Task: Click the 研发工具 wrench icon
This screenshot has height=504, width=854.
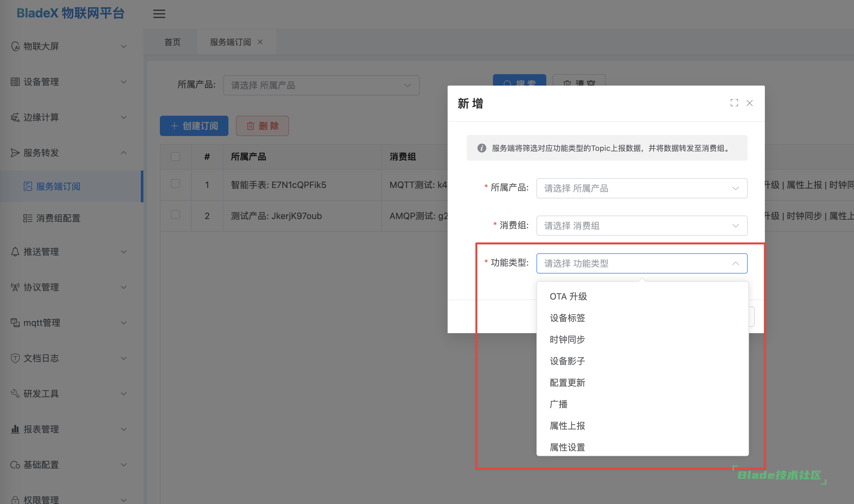Action: tap(15, 394)
